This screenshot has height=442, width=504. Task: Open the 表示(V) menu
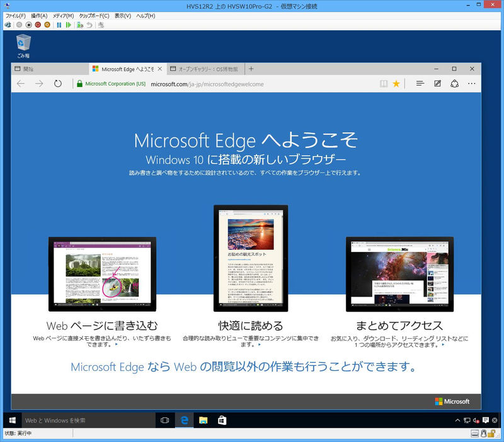pos(123,16)
